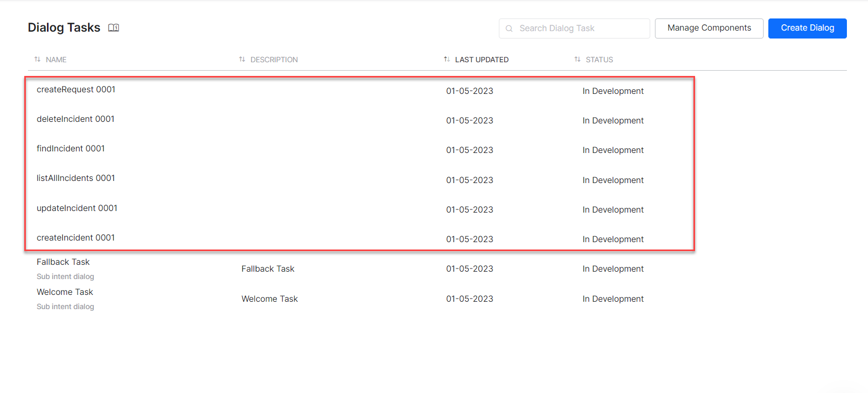Sort by the NAME column arrows icon
868x393 pixels.
(x=37, y=60)
